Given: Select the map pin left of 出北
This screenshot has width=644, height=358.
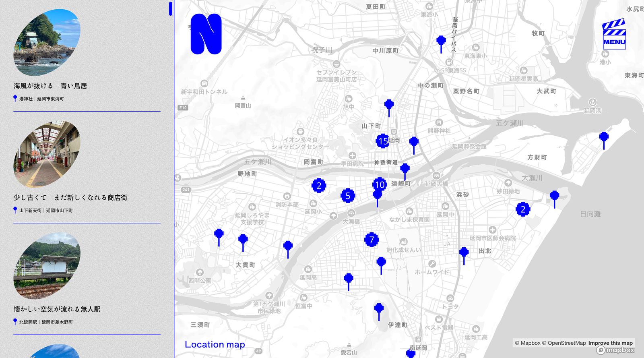Looking at the screenshot, I should (464, 256).
